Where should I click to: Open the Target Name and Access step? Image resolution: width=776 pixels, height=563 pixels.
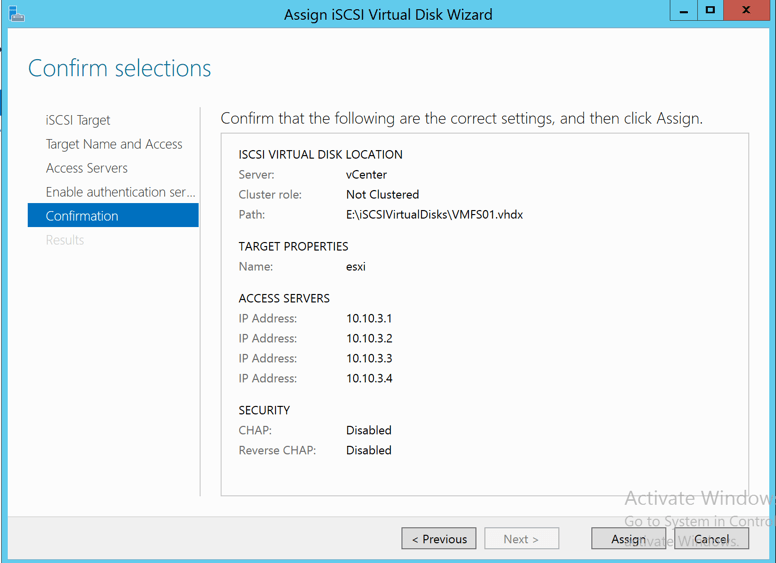pyautogui.click(x=114, y=144)
